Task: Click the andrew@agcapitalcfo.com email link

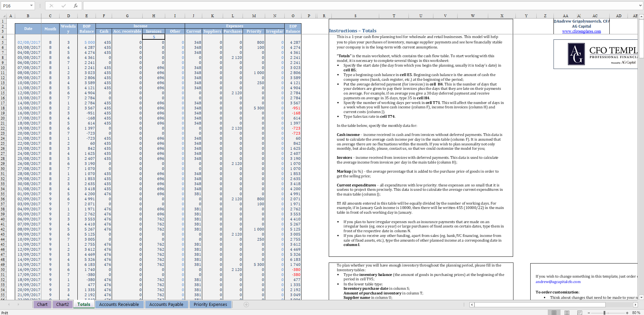Action: click(x=558, y=282)
